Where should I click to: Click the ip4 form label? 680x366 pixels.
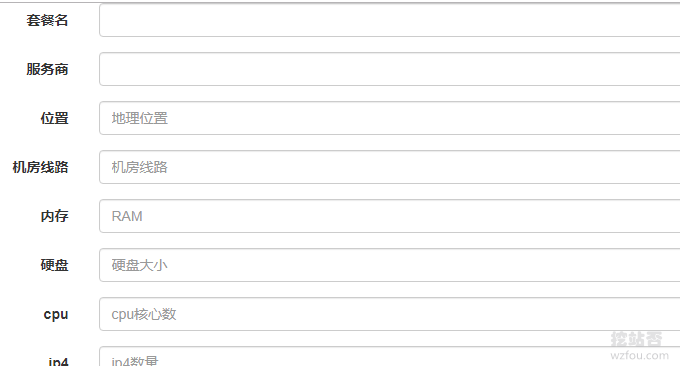point(58,361)
